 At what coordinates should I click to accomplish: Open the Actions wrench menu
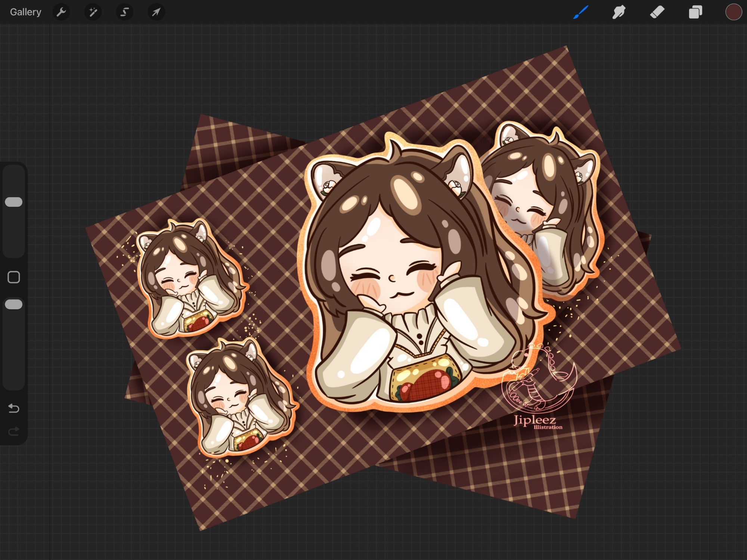click(x=61, y=12)
